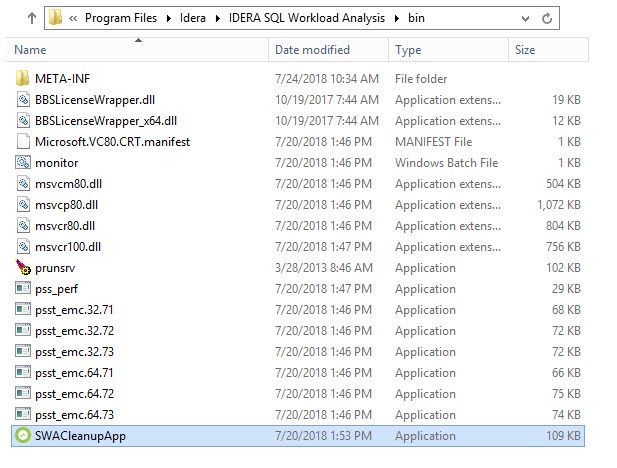
Task: Select BBSLicenseWrapper_x64.dll file icon
Action: (23, 120)
